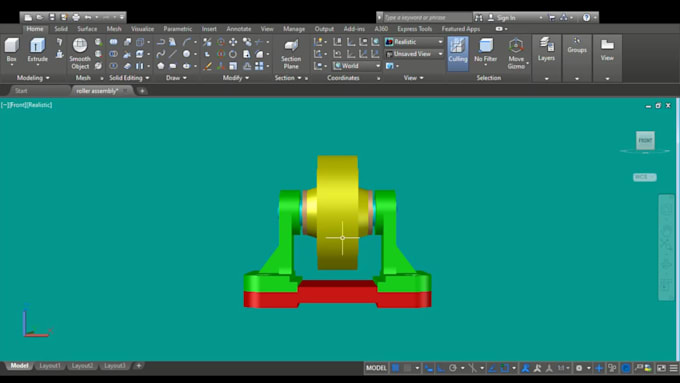Select the Move tool in Modify panel
Viewport: 680px width, 383px height.
tap(233, 42)
